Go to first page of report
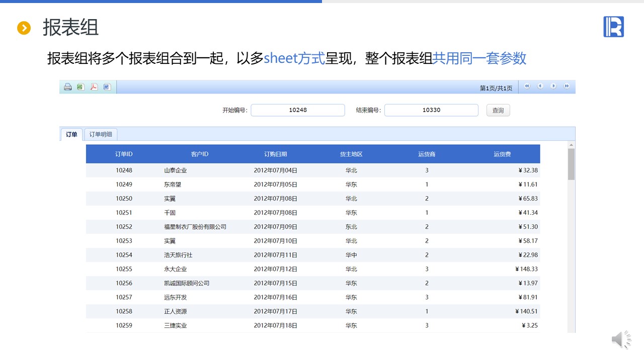This screenshot has height=362, width=644. 527,86
